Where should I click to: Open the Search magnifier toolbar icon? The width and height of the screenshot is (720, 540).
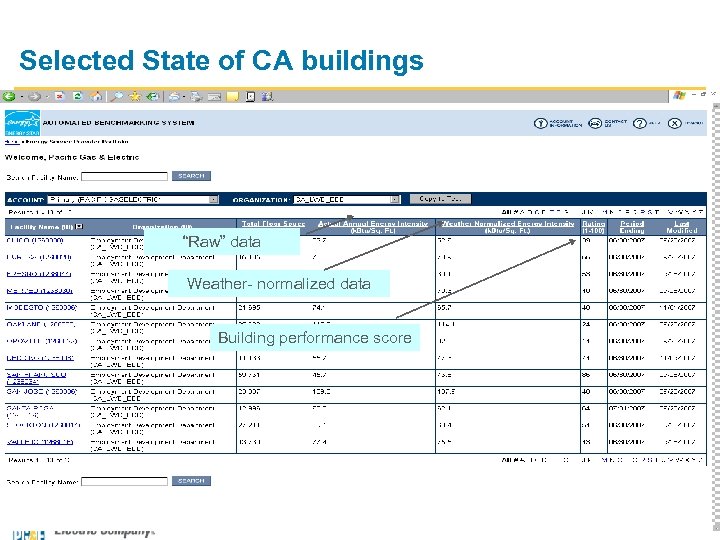pyautogui.click(x=117, y=96)
